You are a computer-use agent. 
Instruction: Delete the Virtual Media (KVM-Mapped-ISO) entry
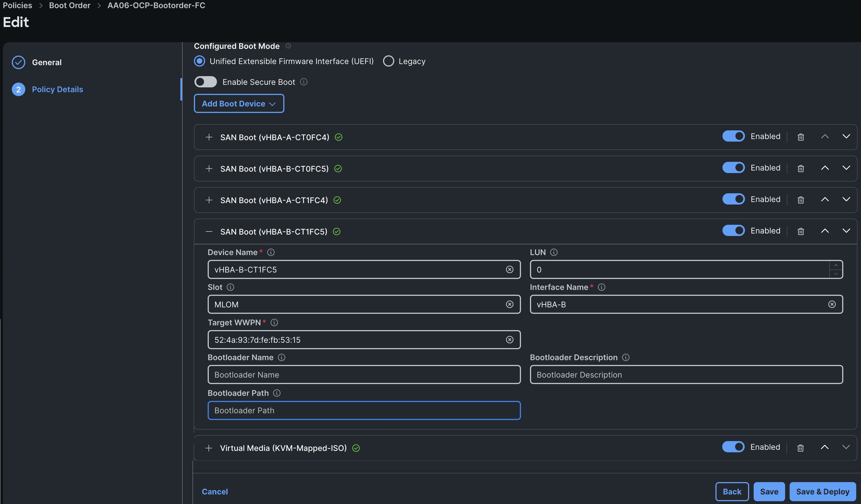801,448
